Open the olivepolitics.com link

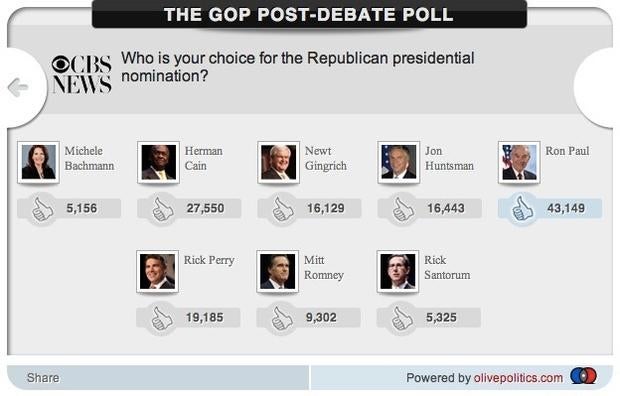pos(518,378)
